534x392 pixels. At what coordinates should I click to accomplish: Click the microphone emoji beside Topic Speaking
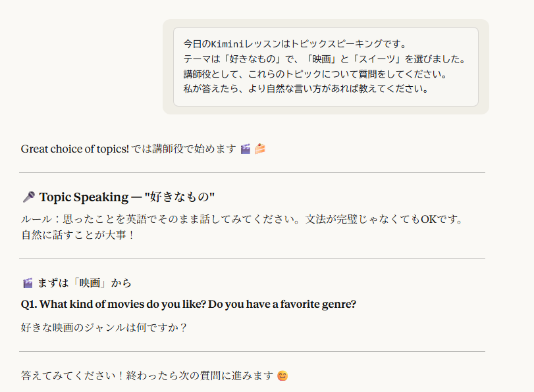(28, 197)
